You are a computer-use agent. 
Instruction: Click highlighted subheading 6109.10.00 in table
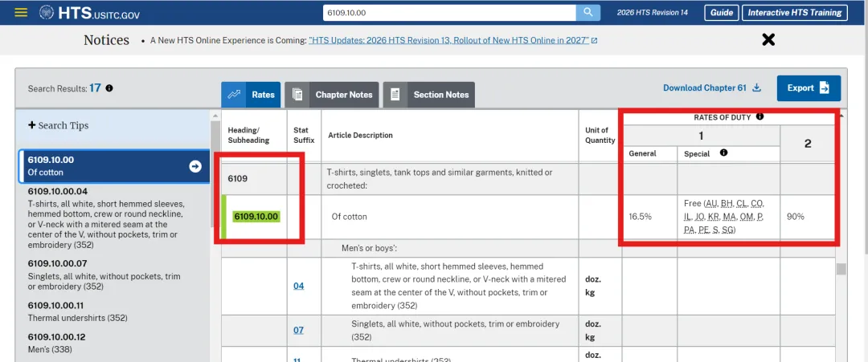coord(256,217)
